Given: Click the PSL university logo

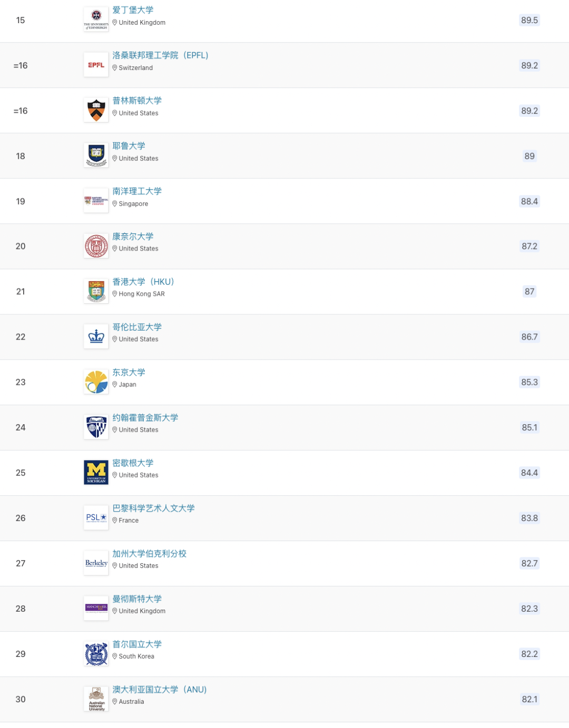Looking at the screenshot, I should (96, 518).
